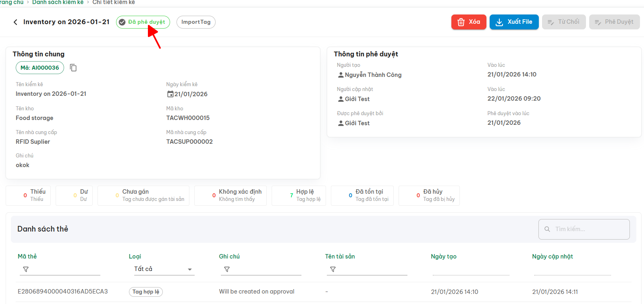The width and height of the screenshot is (644, 304).
Task: Click the Từ Chối reject button
Action: [x=563, y=22]
